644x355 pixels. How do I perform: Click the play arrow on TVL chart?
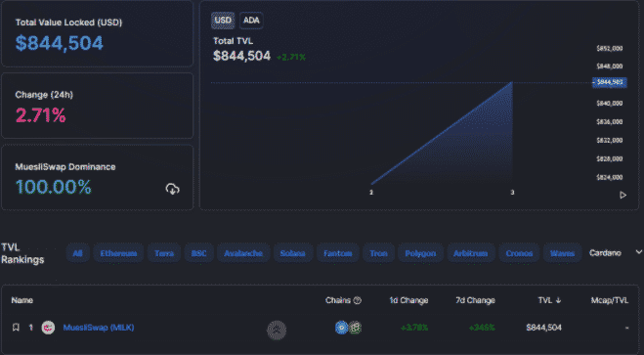623,196
